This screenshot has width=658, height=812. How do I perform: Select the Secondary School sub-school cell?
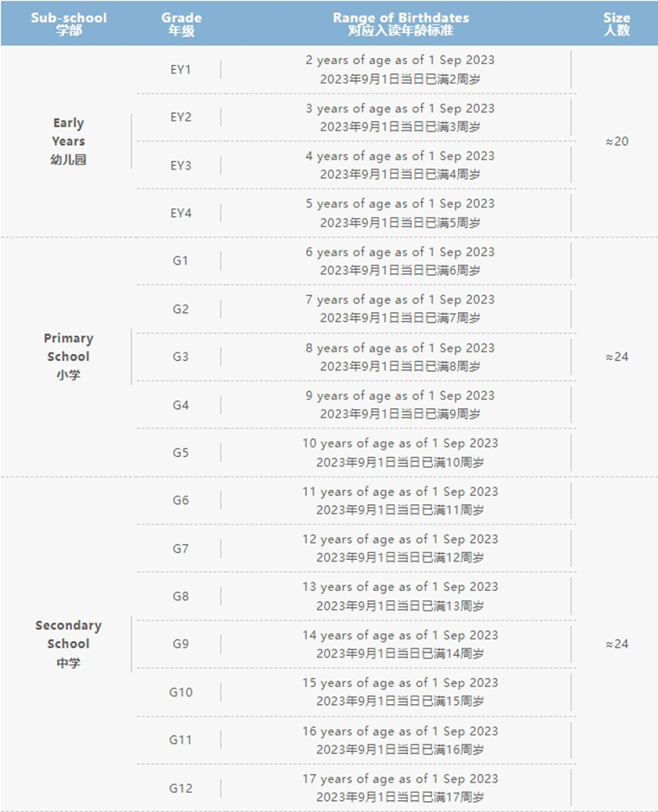click(68, 644)
